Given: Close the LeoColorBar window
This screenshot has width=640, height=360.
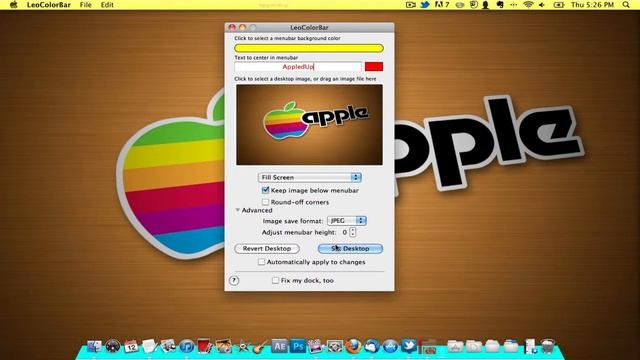Looking at the screenshot, I should (232, 27).
